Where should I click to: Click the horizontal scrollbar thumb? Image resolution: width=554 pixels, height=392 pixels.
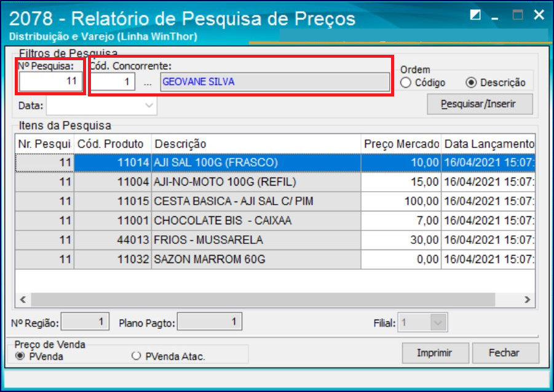(x=263, y=299)
